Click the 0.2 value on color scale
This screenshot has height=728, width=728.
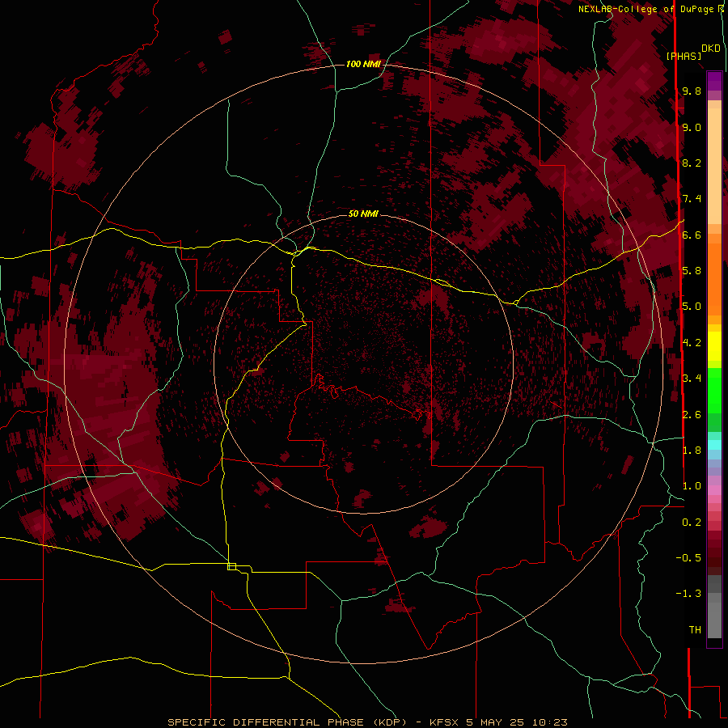click(692, 523)
